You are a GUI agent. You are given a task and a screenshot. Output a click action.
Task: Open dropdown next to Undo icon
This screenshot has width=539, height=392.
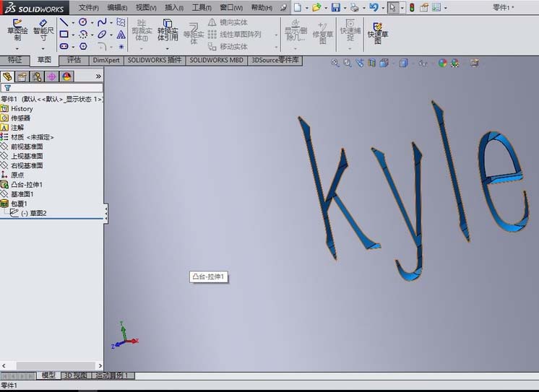(x=383, y=8)
